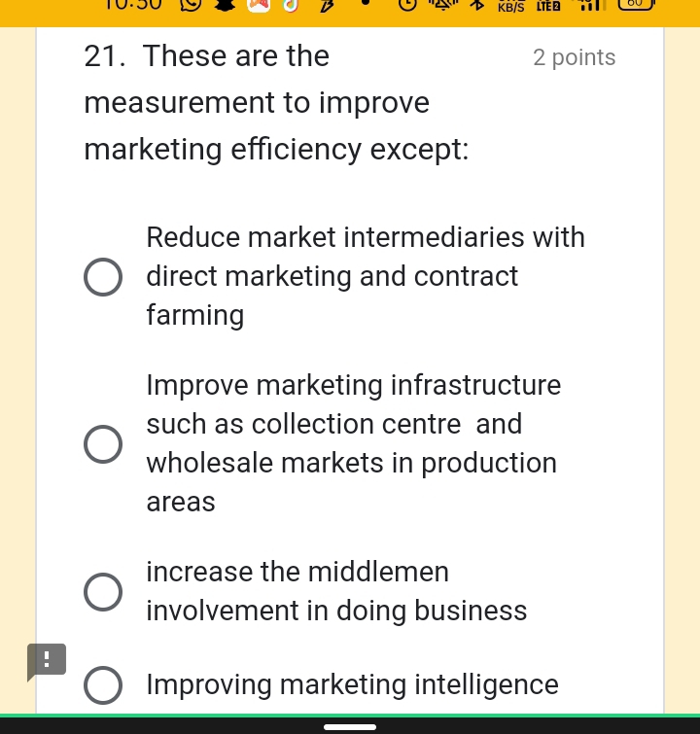
Task: Tap the home gesture bar at bottom
Action: (350, 726)
